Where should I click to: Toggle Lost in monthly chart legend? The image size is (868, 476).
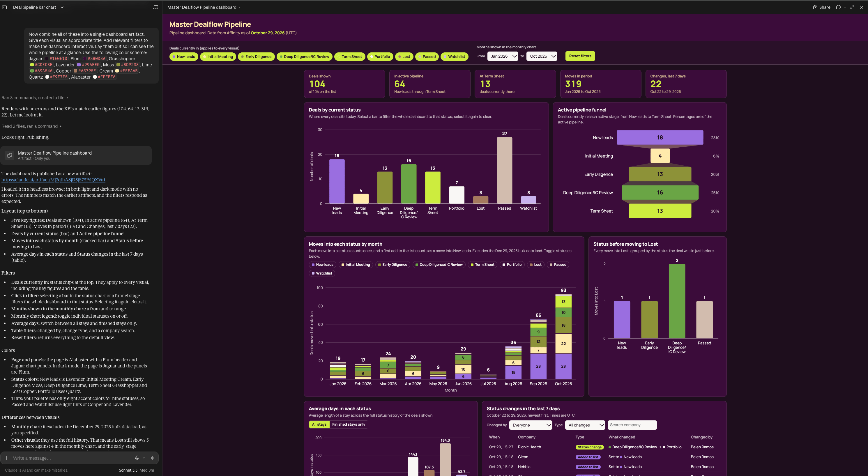pyautogui.click(x=535, y=265)
